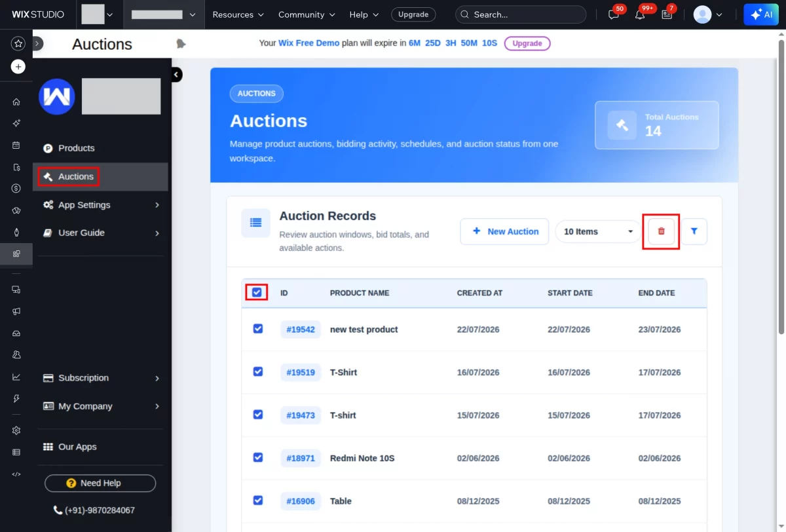Uncheck the checkbox for auction #19473

point(258,415)
